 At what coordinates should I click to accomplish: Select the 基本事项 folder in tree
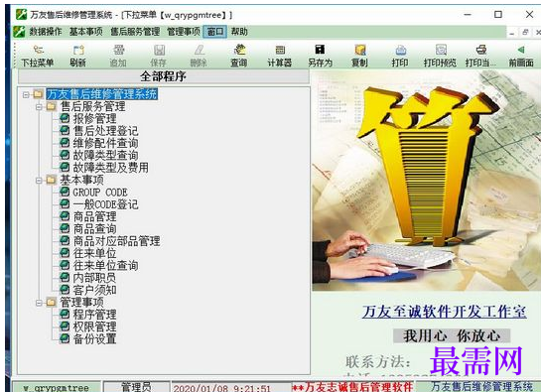coord(81,180)
